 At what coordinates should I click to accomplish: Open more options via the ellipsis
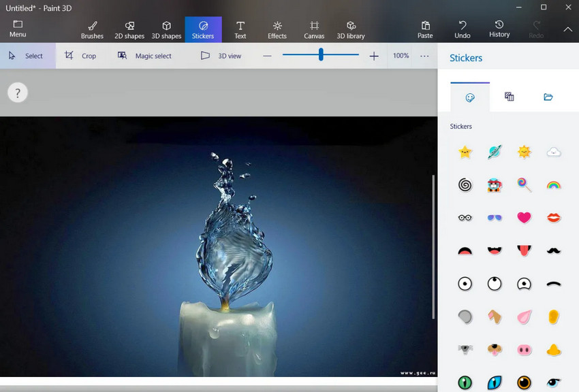click(424, 56)
